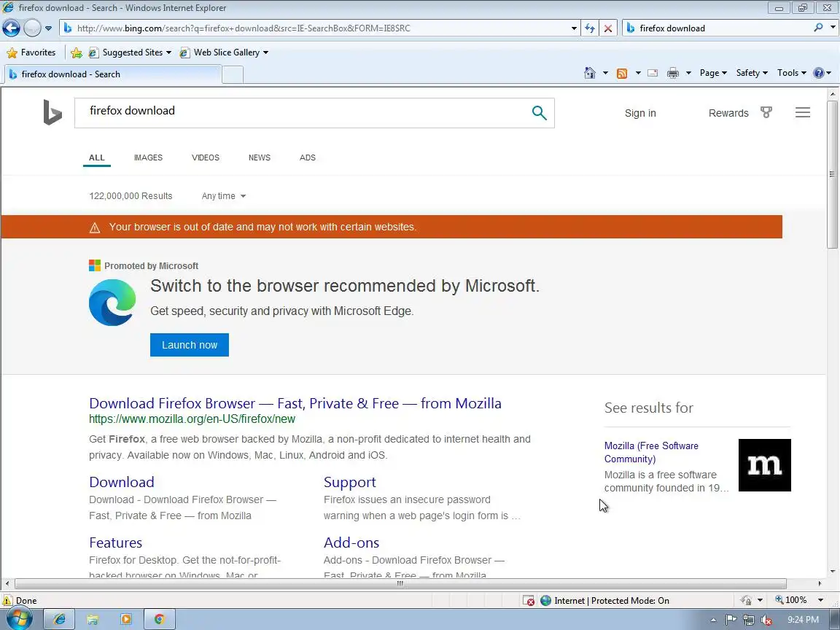Click the Rewards trophy icon
Image resolution: width=840 pixels, height=630 pixels.
pos(766,112)
